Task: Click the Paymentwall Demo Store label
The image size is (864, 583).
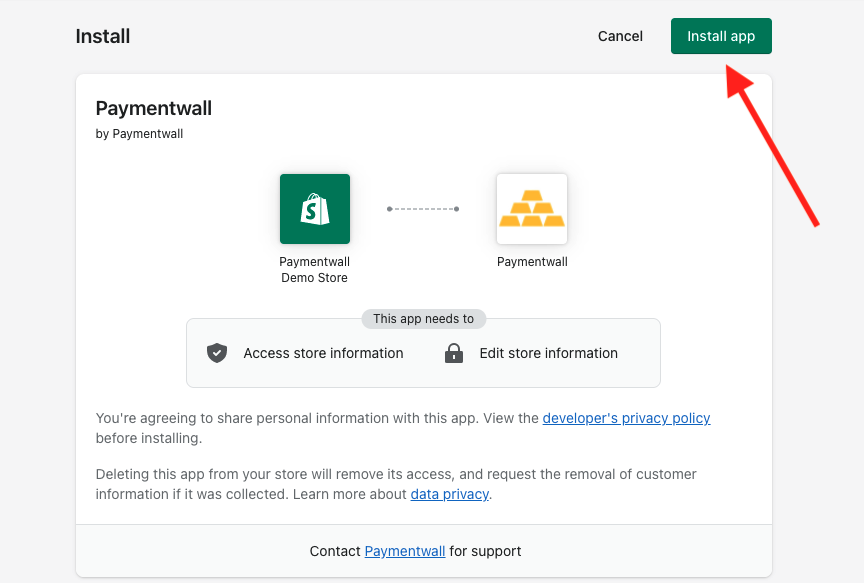Action: tap(315, 269)
